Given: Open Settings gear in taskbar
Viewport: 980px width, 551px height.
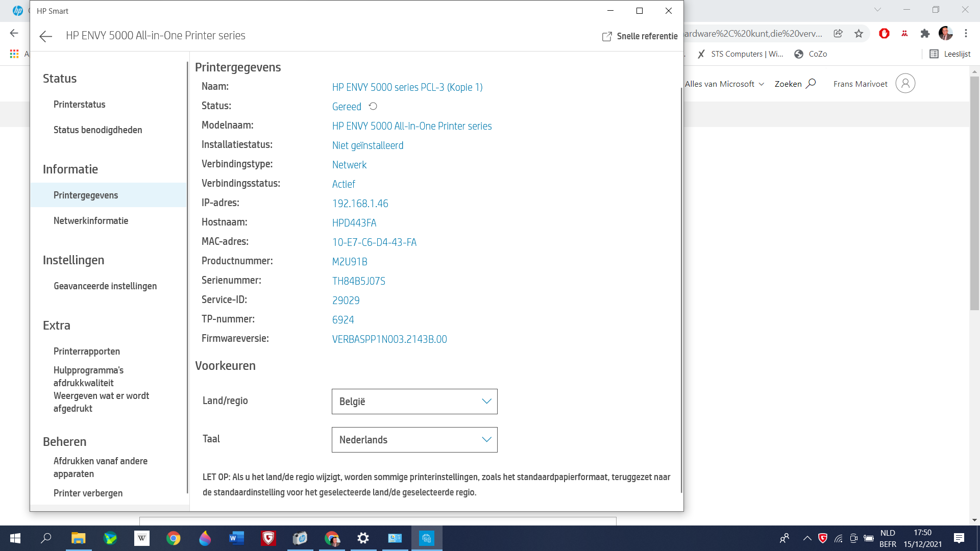Looking at the screenshot, I should (x=363, y=538).
